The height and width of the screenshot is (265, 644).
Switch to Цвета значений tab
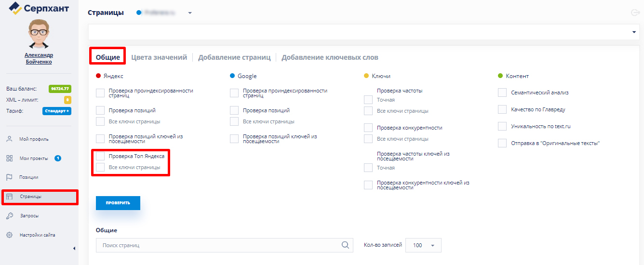pyautogui.click(x=159, y=57)
